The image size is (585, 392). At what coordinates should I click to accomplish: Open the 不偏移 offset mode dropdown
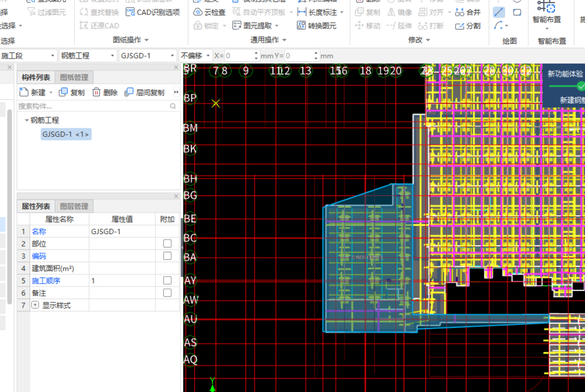(195, 56)
